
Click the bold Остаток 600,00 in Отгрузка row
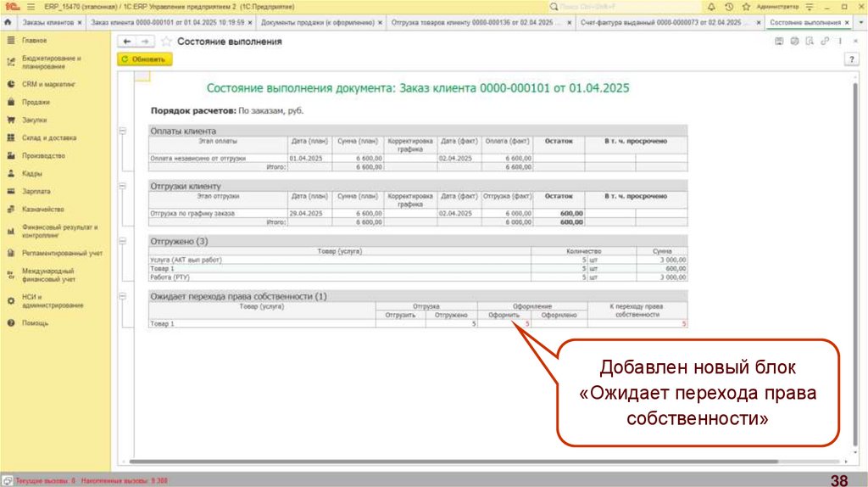coord(571,213)
